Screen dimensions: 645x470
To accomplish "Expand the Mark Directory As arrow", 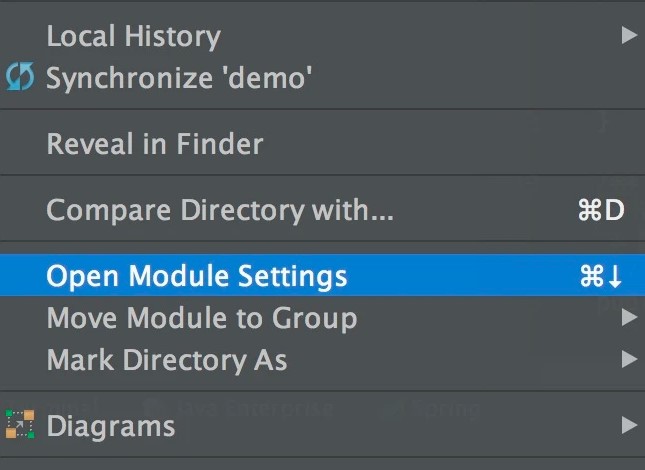I will pos(629,360).
